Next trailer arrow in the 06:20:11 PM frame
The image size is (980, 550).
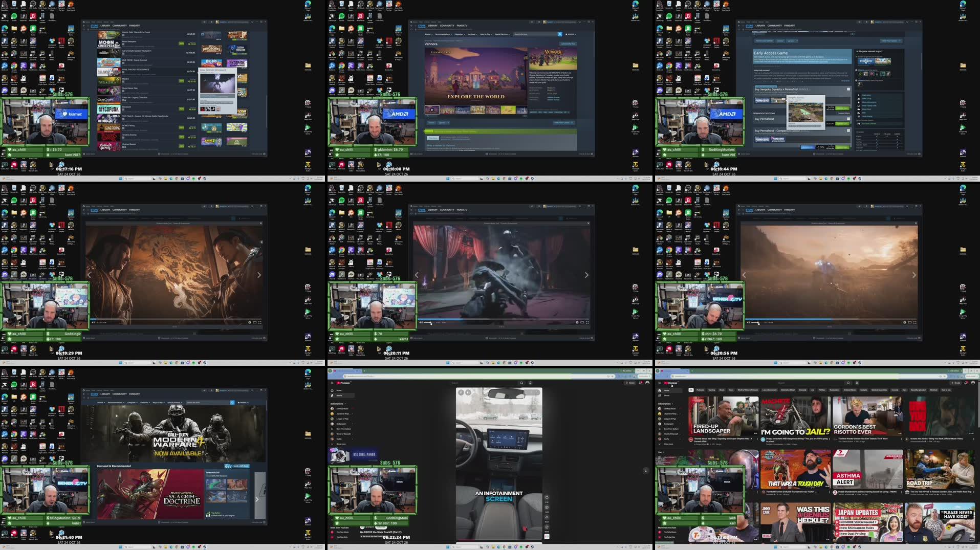586,275
